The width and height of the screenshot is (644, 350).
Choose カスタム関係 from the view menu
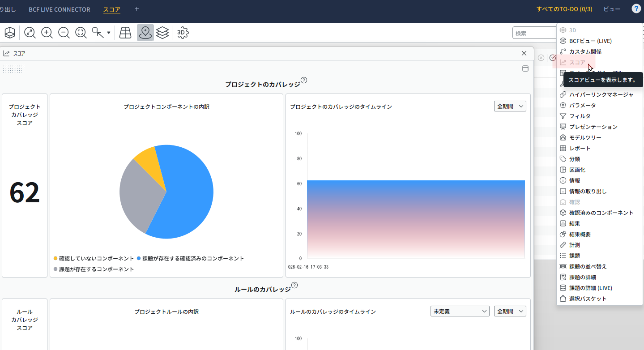tap(600, 51)
